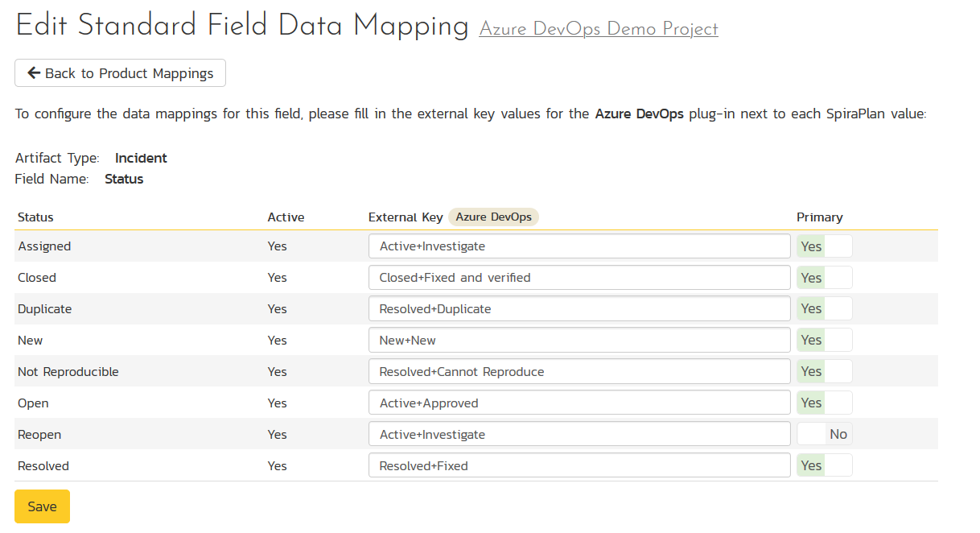Focus the Active+Approved external key field
The width and height of the screenshot is (980, 533).
click(x=579, y=403)
